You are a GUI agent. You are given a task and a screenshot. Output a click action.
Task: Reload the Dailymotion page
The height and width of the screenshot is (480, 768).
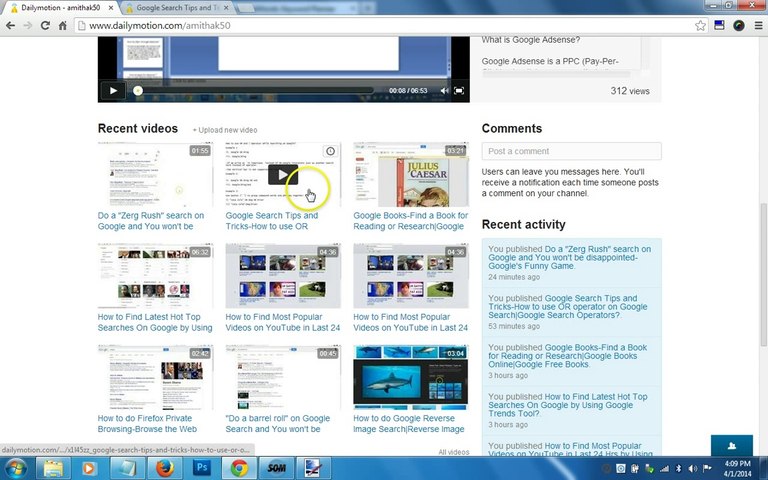45,25
